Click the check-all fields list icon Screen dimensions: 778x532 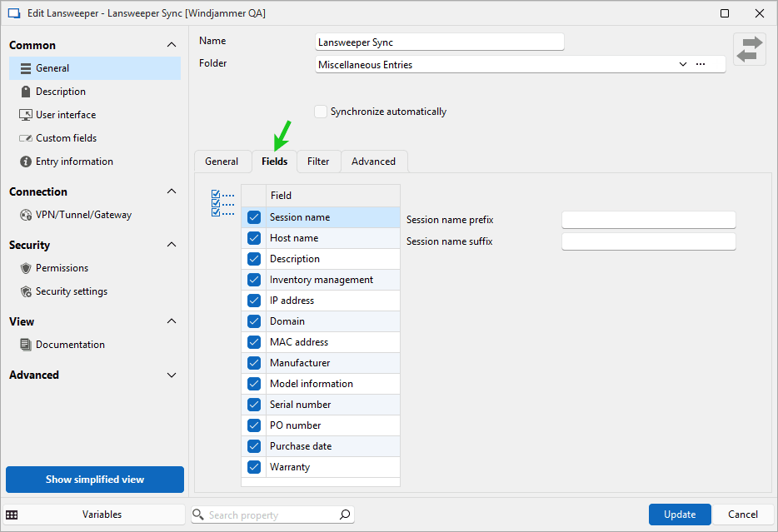[222, 203]
